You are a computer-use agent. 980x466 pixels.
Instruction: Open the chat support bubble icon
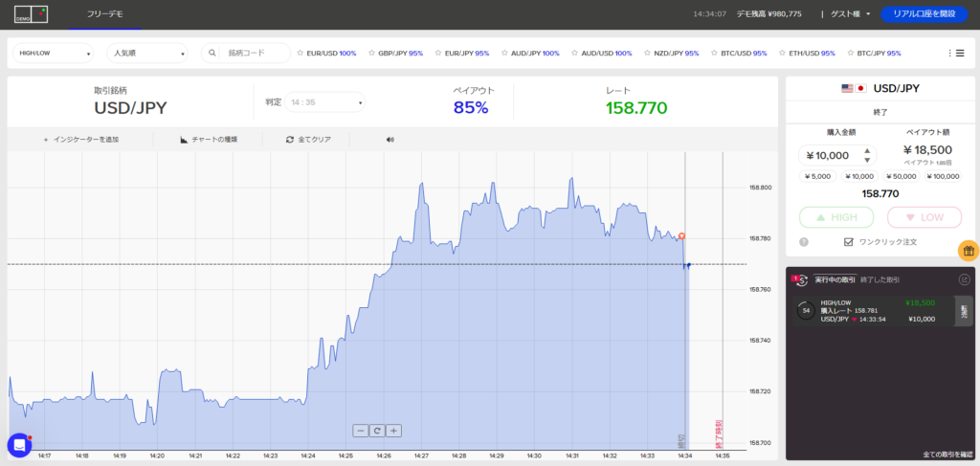click(x=19, y=445)
